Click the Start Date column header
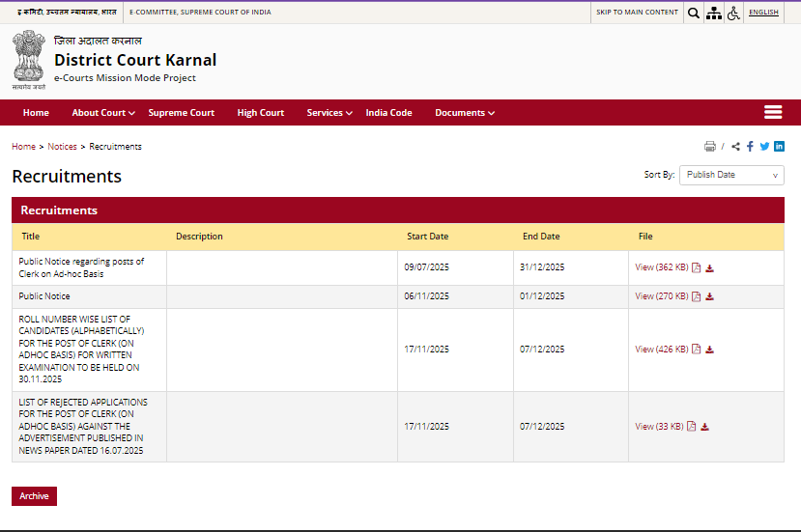This screenshot has height=532, width=801. [x=428, y=237]
